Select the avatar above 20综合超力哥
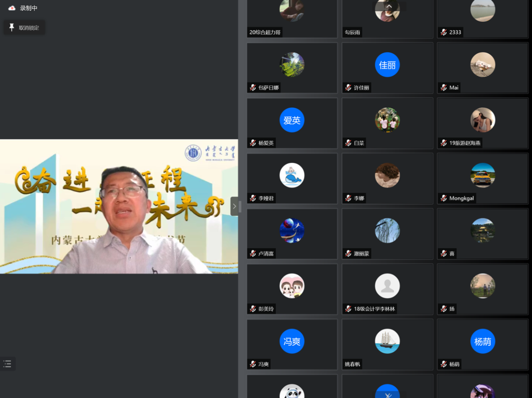Image resolution: width=532 pixels, height=398 pixels. tap(292, 10)
